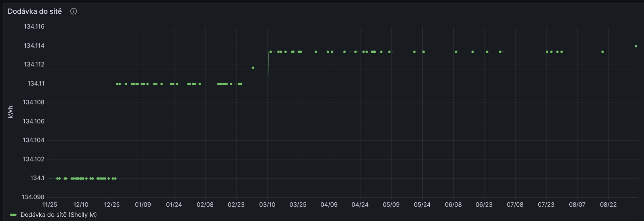Click the 134.116 y-axis top value label
Screen dimensions: 644x221
[34, 27]
